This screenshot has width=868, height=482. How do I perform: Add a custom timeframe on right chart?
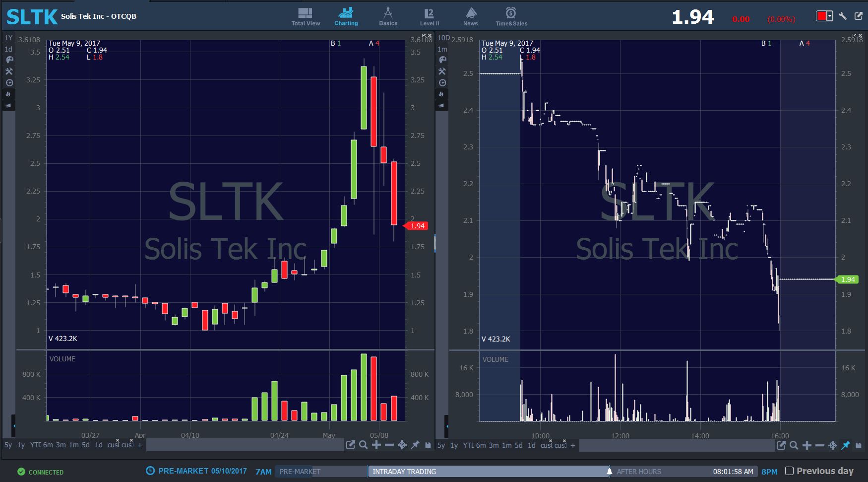pos(573,445)
